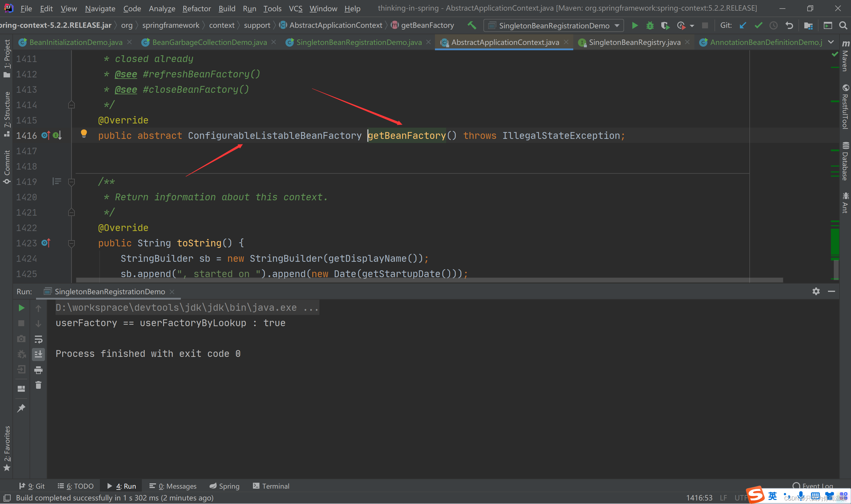Click the Run panel Stop square button
This screenshot has width=851, height=504.
21,323
